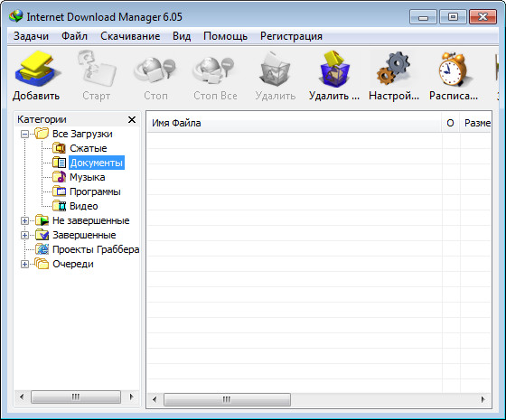Open the Расписа... alarm clock scheduler icon
This screenshot has width=506, height=420.
click(453, 69)
